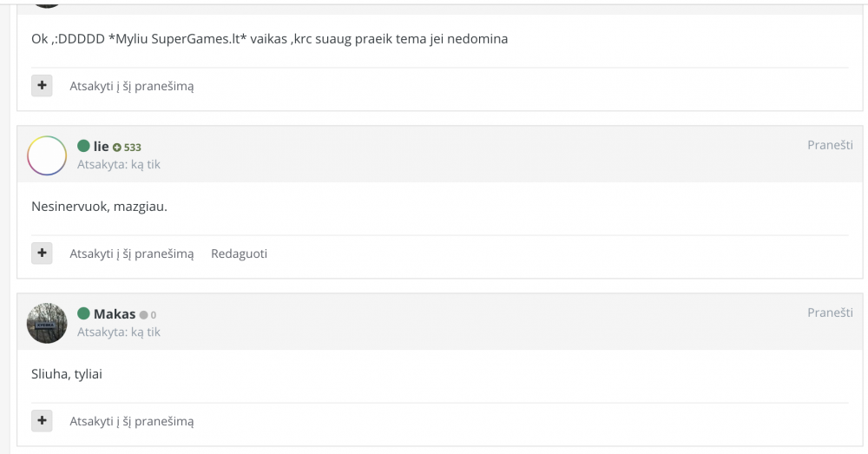Open the timestamp link under Makas's username
Image resolution: width=868 pixels, height=454 pixels.
[x=118, y=332]
